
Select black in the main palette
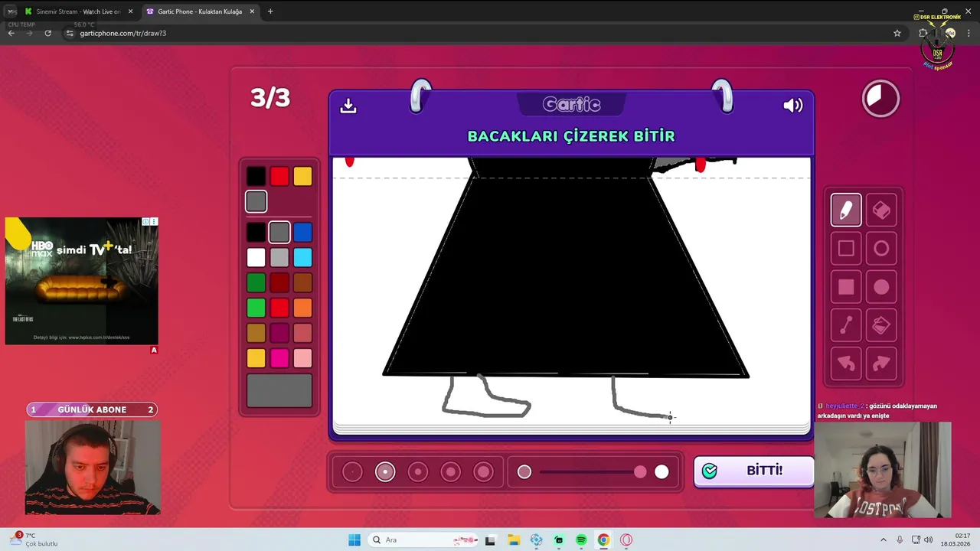coord(256,232)
